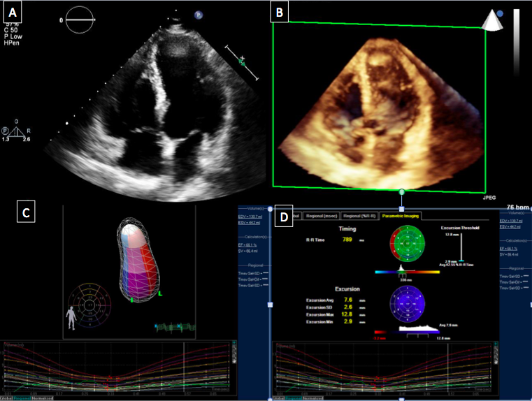Click the human body orientation figure in panel C

coord(71,318)
